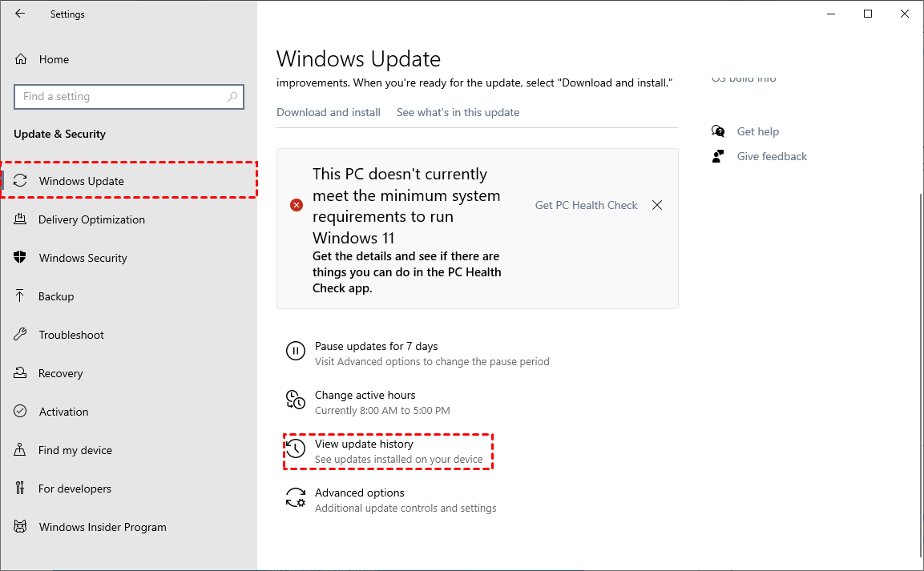This screenshot has width=924, height=571.
Task: Click the Get PC Health Check link
Action: pos(586,205)
